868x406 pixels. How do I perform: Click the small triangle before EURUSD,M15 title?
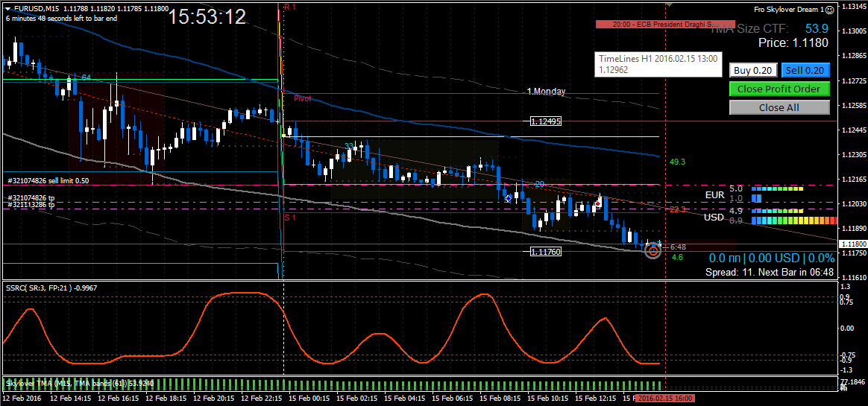pyautogui.click(x=7, y=9)
